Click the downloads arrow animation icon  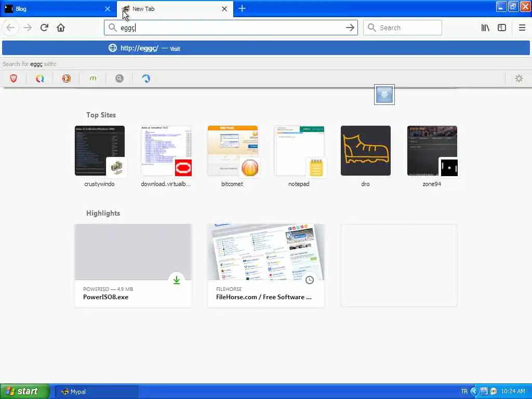point(384,95)
